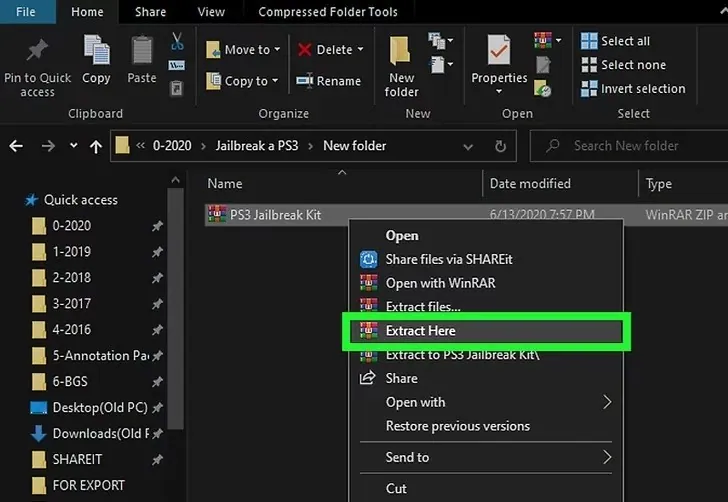Click the Share arrow icon in context menu
This screenshot has width=728, height=502.
click(368, 378)
